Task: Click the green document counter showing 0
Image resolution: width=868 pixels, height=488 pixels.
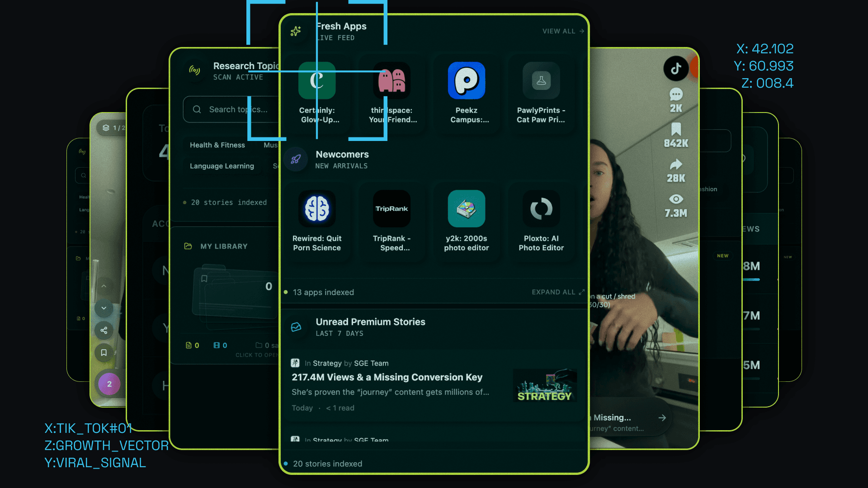Action: tap(193, 345)
